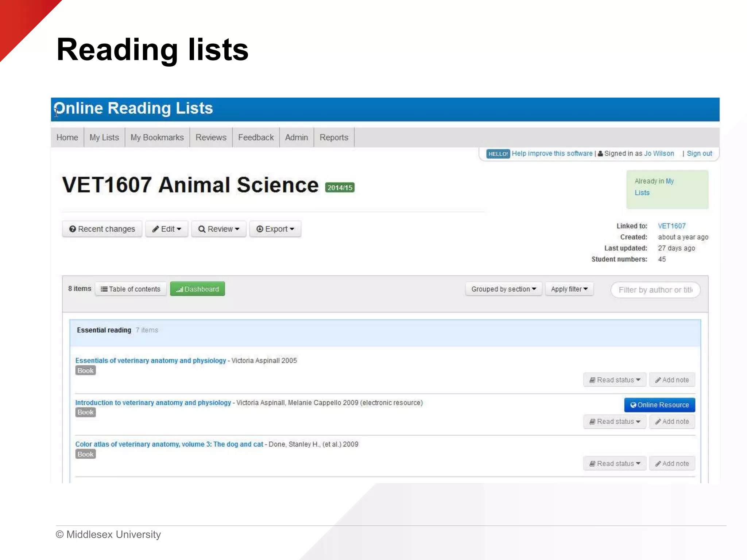
Task: Click Book tag under Essentials of veterinary anatomy
Action: [85, 370]
